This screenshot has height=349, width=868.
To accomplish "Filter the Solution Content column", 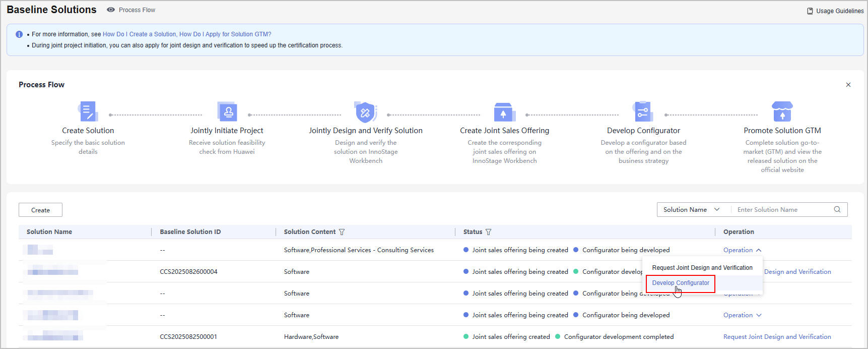I will point(342,232).
